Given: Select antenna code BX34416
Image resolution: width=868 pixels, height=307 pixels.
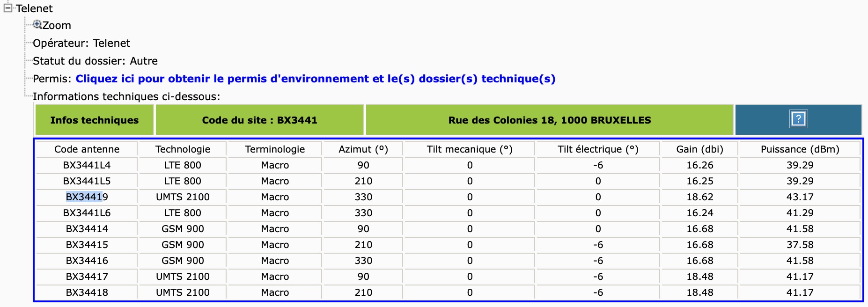Looking at the screenshot, I should 87,261.
